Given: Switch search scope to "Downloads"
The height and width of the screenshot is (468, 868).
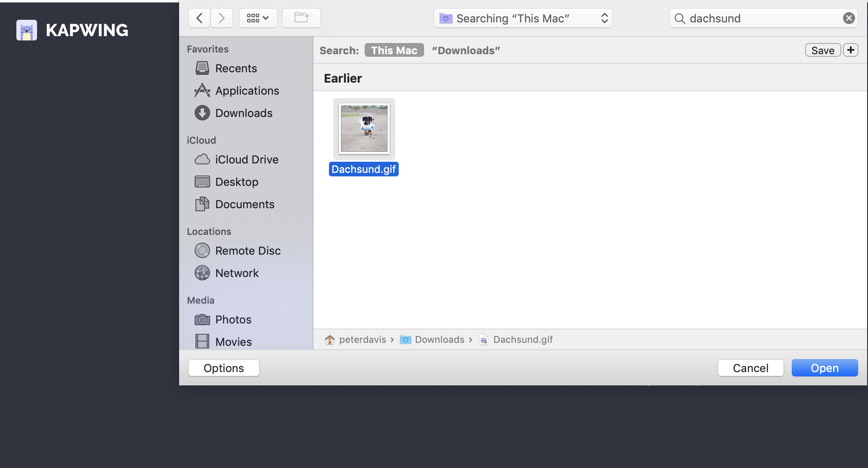Looking at the screenshot, I should point(466,50).
